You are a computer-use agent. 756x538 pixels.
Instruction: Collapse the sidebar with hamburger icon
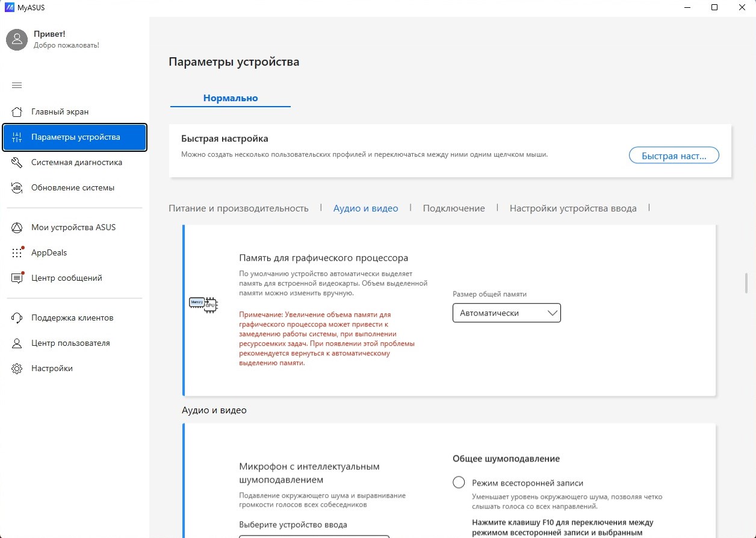[x=17, y=85]
